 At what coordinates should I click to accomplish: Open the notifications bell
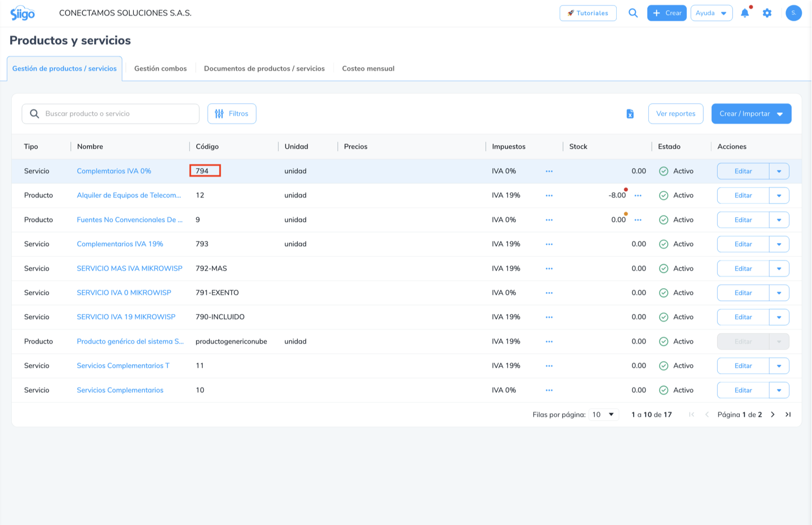pos(745,13)
